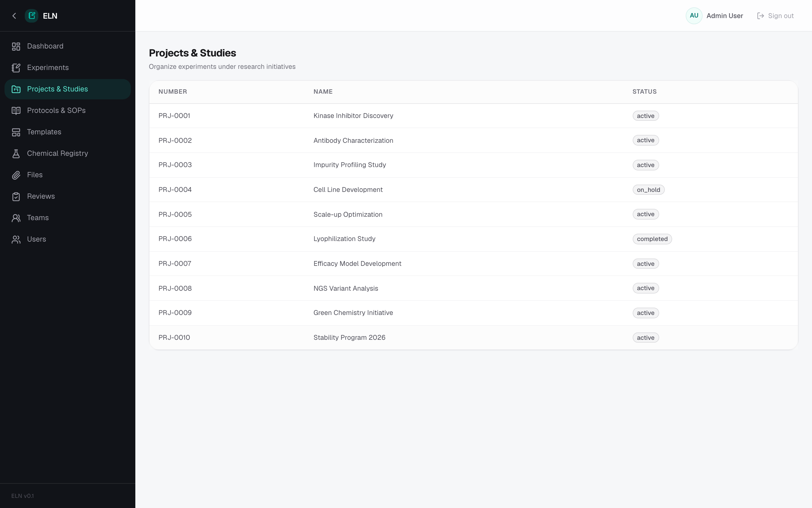Select project number PRJ-0002
The height and width of the screenshot is (508, 812).
point(175,141)
